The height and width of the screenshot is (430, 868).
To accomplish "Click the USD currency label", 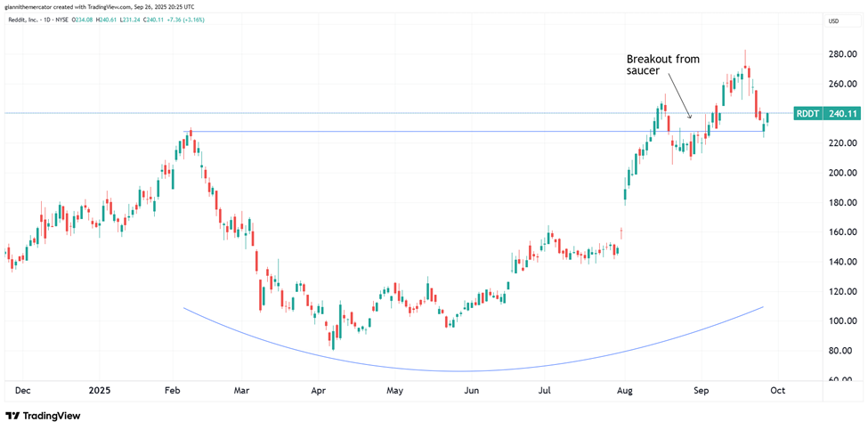I will [x=833, y=21].
